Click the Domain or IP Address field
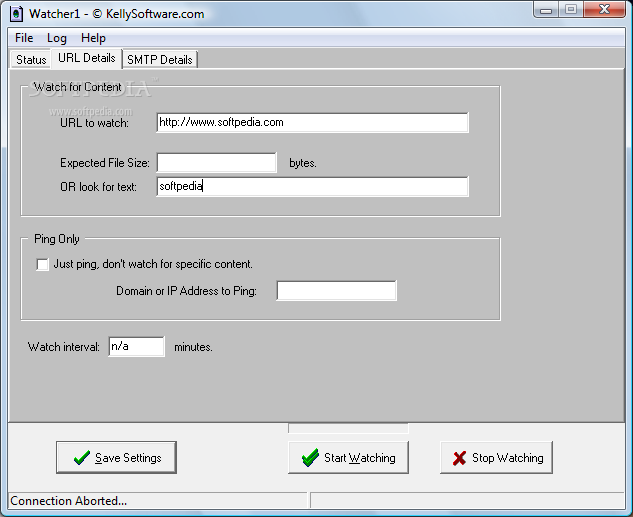The image size is (633, 517). (336, 291)
